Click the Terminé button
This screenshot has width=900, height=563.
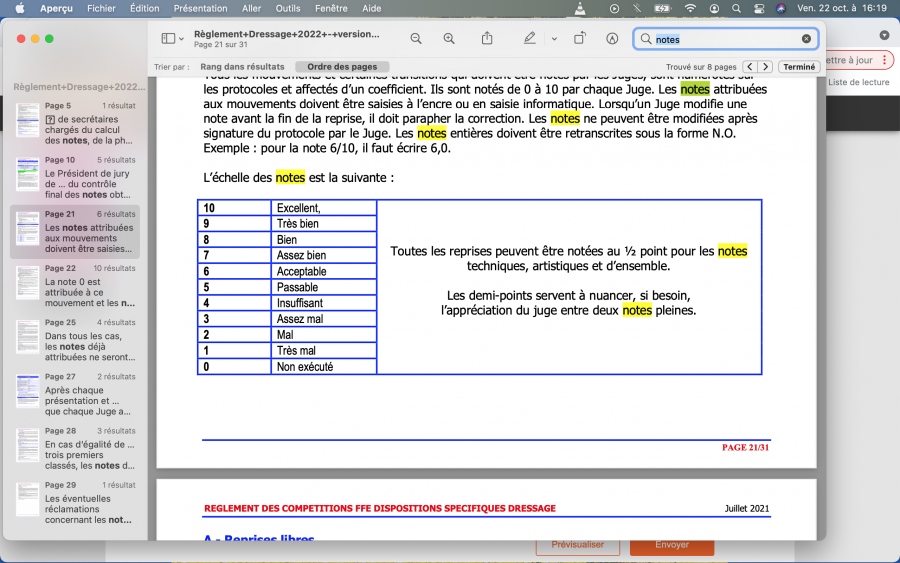point(799,67)
